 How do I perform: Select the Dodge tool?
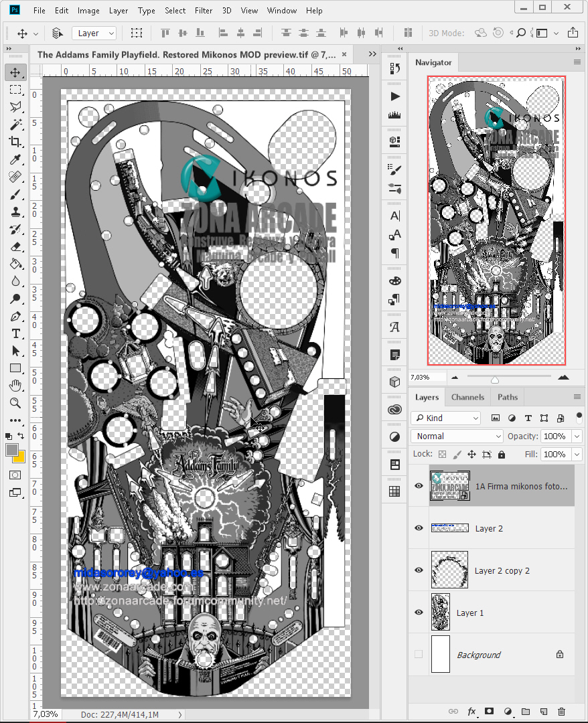(15, 299)
